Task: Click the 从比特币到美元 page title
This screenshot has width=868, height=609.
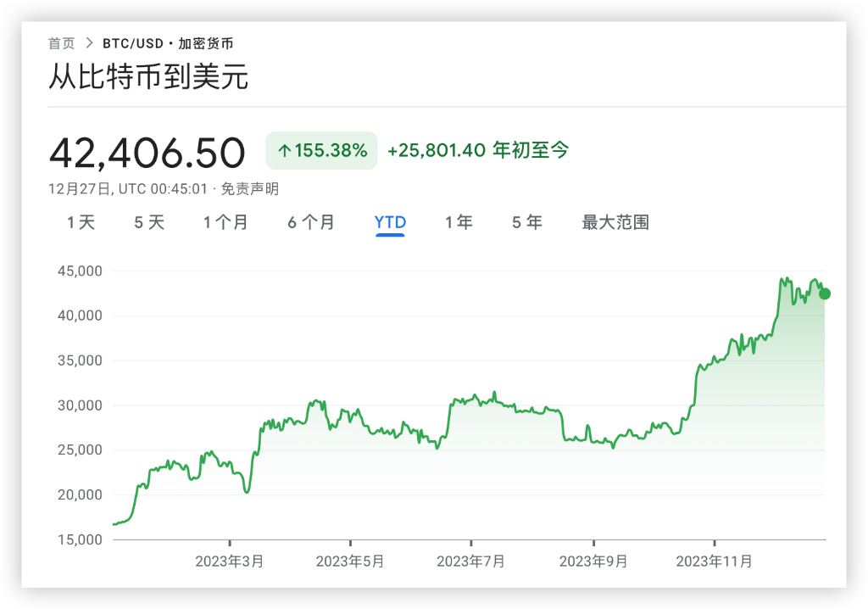Action: (148, 77)
